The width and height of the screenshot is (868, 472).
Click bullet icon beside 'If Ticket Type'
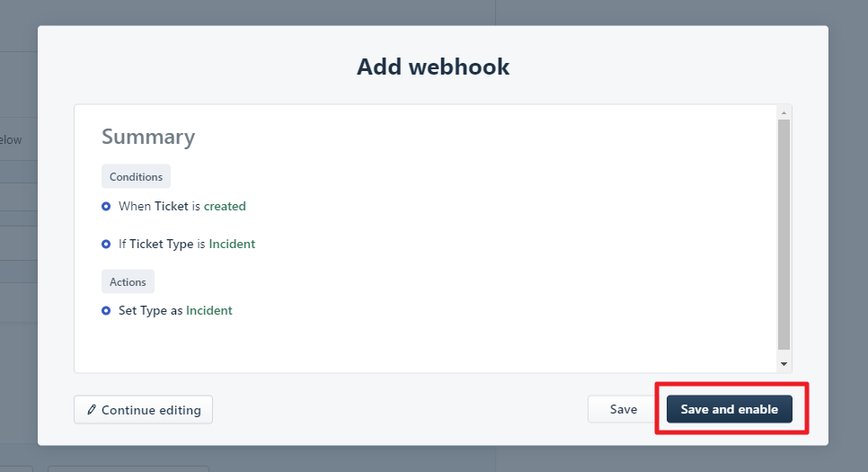click(x=106, y=245)
